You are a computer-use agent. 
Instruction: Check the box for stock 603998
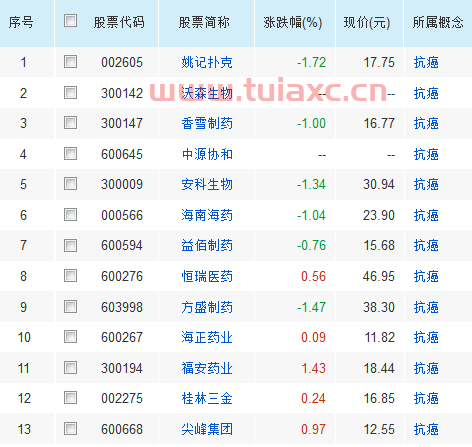[70, 307]
